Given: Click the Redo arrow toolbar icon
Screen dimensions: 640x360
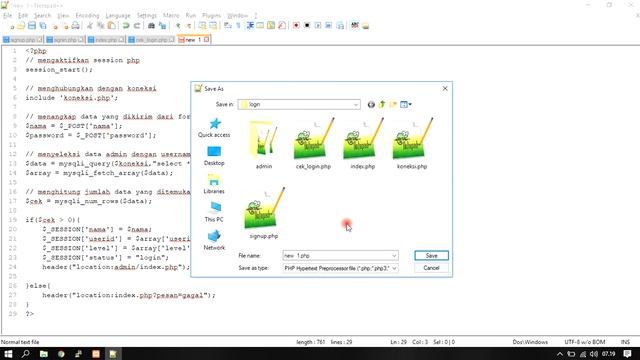Looking at the screenshot, I should point(137,26).
